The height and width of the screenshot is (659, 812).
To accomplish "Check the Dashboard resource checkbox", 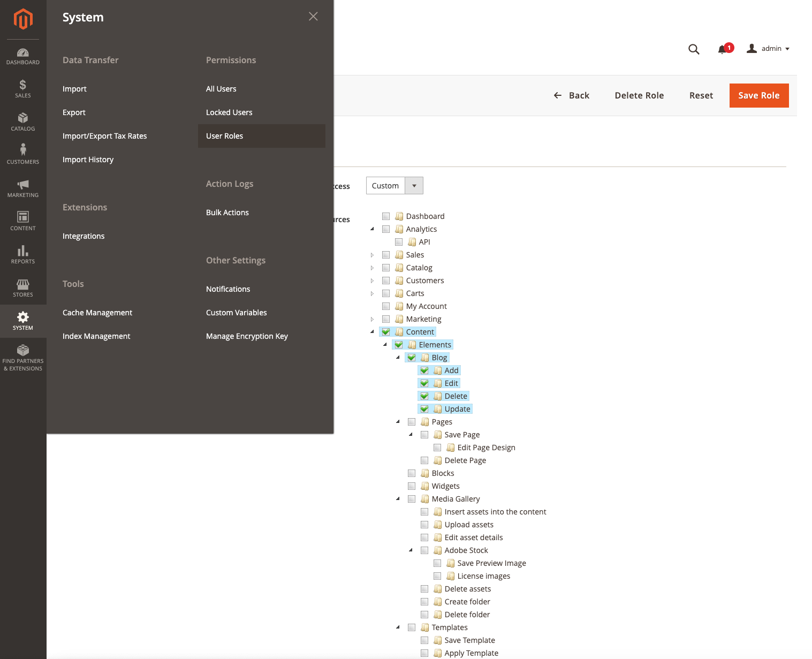I will click(x=386, y=216).
